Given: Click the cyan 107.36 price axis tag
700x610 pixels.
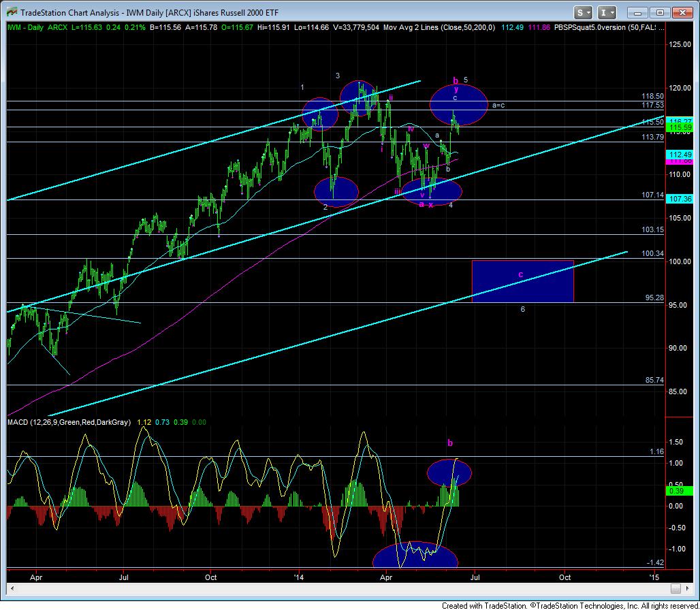Looking at the screenshot, I should [x=680, y=199].
